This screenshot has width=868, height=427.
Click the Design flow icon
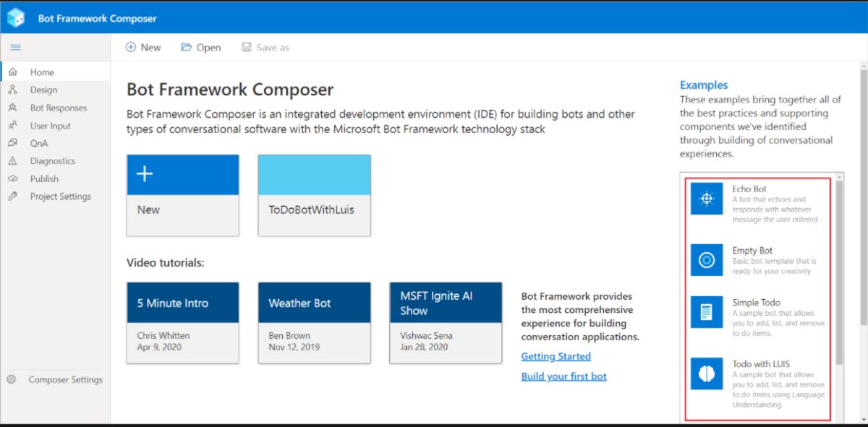tap(12, 90)
